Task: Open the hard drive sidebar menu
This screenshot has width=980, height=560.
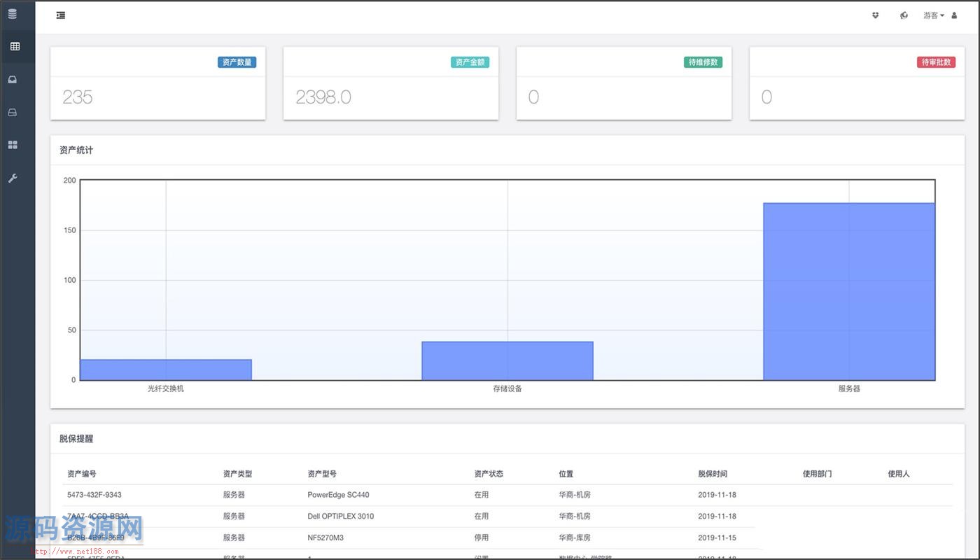Action: click(x=13, y=113)
